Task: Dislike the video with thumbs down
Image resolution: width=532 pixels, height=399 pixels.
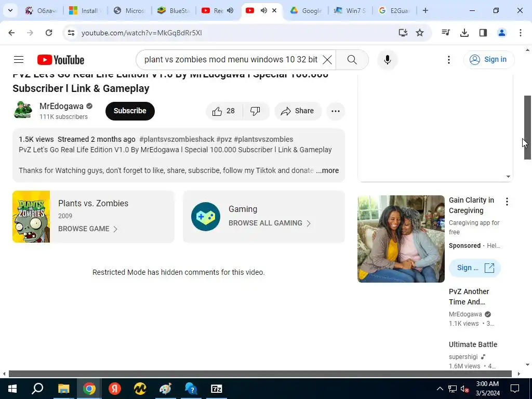Action: click(x=256, y=111)
